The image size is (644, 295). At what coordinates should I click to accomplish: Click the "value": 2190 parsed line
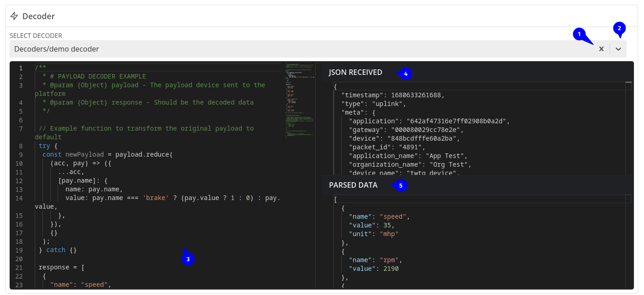(374, 269)
